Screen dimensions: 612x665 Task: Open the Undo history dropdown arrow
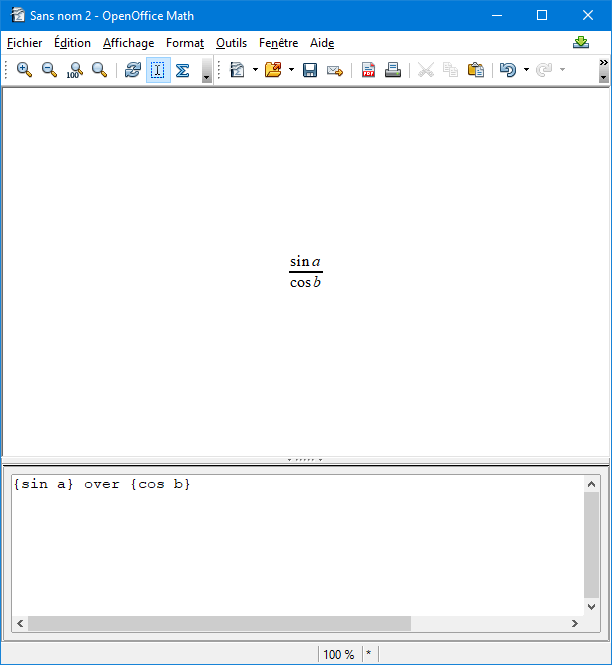(526, 70)
